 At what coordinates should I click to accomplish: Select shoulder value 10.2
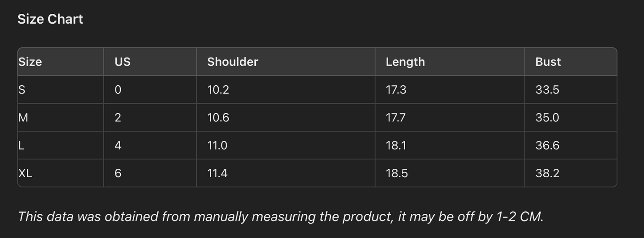click(x=218, y=90)
